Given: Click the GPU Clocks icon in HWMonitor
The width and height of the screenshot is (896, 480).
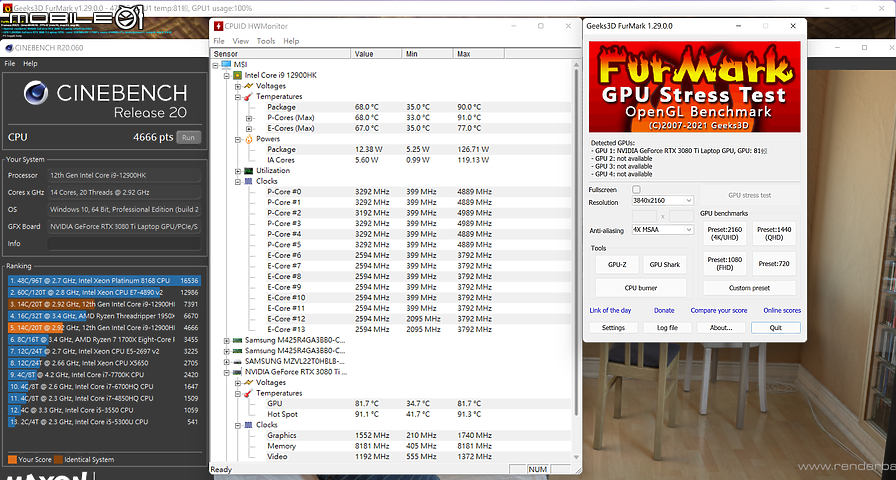Looking at the screenshot, I should (249, 425).
